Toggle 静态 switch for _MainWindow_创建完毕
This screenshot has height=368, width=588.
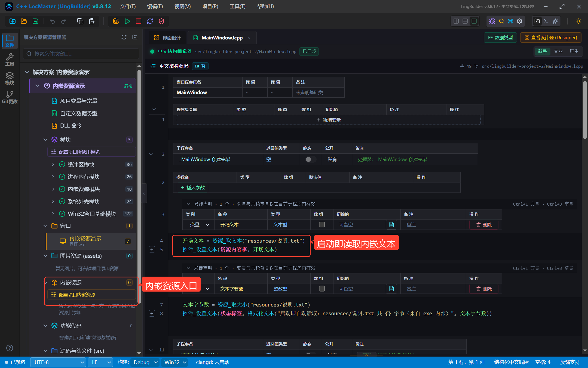coord(311,159)
